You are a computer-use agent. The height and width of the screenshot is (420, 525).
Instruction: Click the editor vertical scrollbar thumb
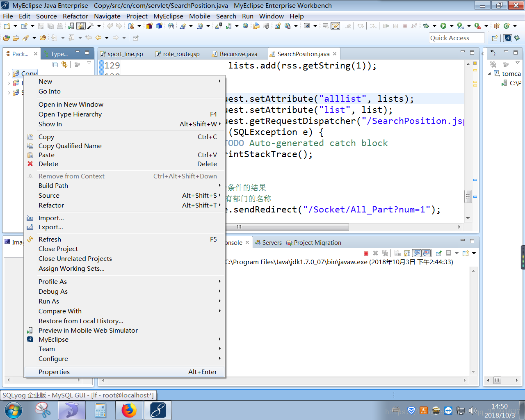tap(468, 196)
